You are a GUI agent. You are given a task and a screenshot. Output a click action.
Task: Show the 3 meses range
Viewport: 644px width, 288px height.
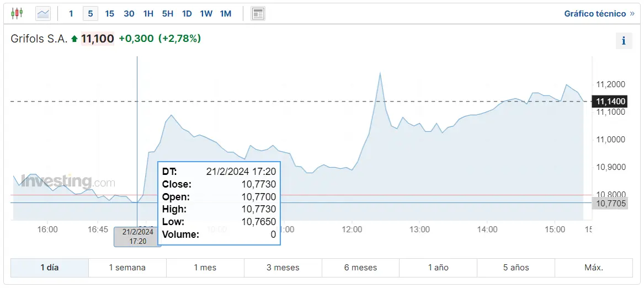(x=283, y=268)
